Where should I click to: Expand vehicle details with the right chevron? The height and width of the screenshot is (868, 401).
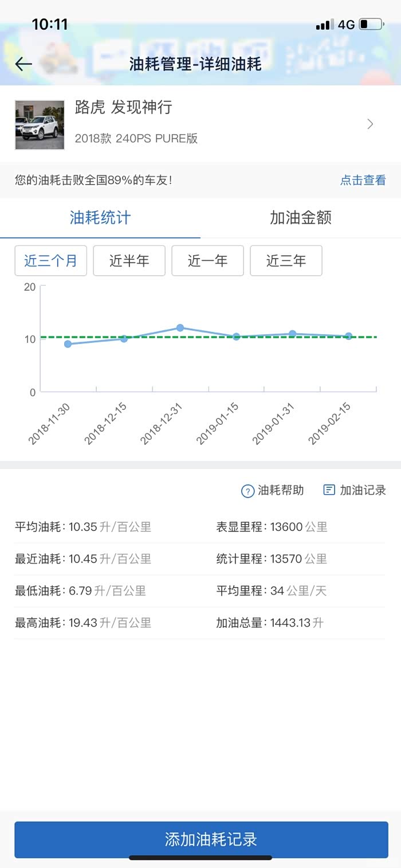[370, 124]
